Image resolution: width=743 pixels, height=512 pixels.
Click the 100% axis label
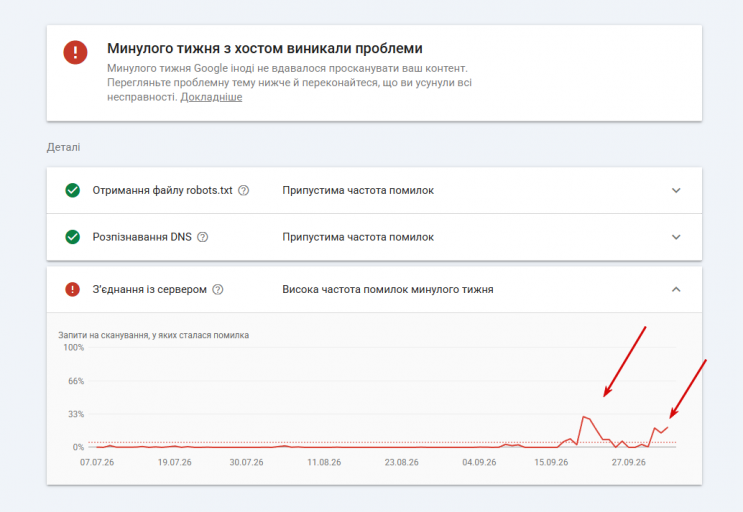click(x=74, y=348)
